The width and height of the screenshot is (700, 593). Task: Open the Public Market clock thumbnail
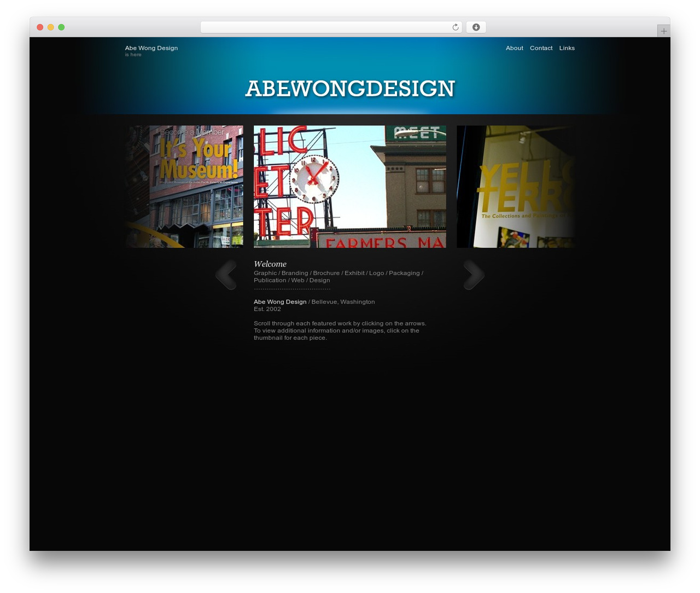(x=350, y=187)
